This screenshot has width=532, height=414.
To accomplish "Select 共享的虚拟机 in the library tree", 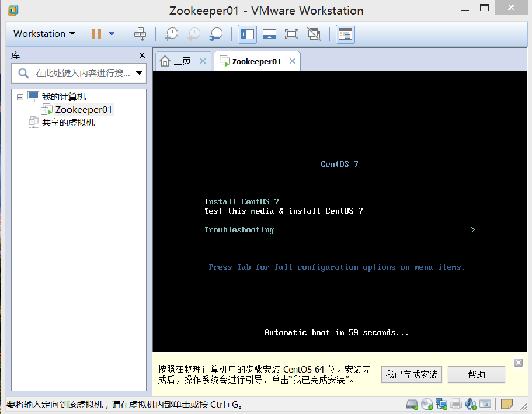I will tap(68, 123).
